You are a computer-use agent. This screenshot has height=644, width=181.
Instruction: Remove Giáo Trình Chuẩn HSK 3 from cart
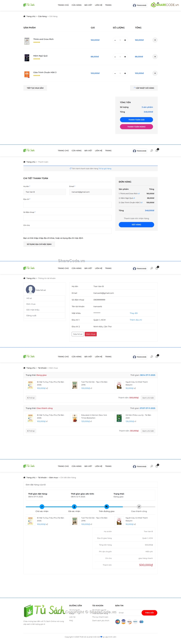[x=155, y=73]
